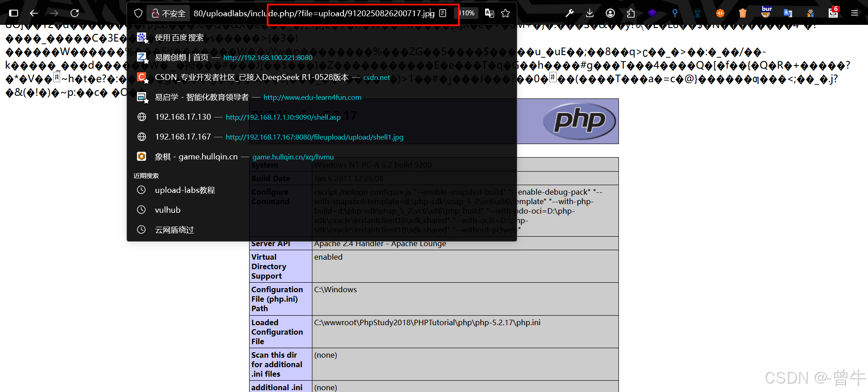
Task: Open the extensions puzzle icon
Action: [x=631, y=13]
